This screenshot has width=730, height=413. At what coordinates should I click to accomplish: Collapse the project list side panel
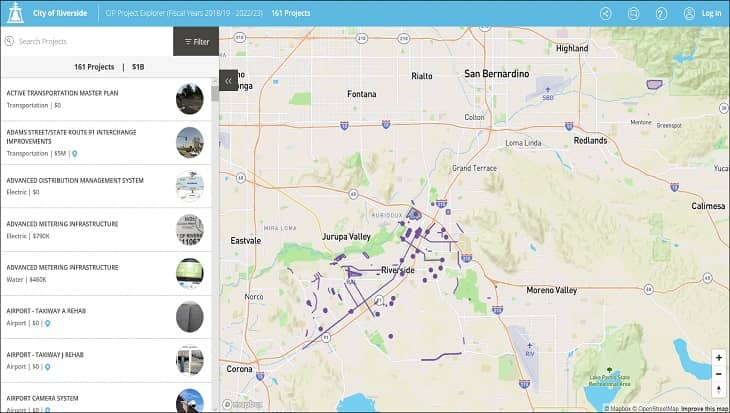(228, 81)
